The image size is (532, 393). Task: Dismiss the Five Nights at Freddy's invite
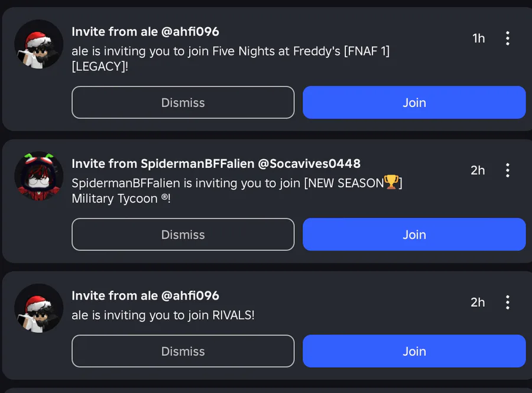coord(183,102)
